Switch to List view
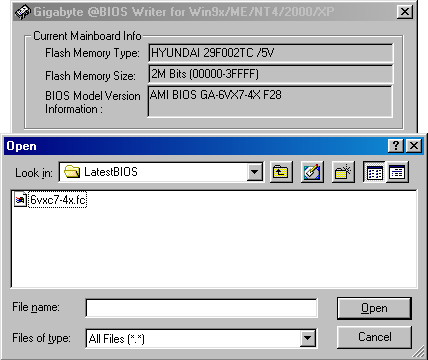428x360 pixels. click(x=374, y=172)
